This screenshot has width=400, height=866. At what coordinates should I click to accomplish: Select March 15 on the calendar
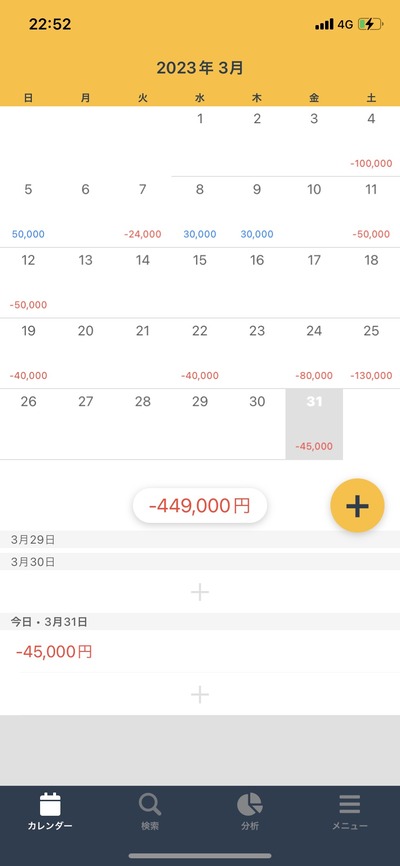tap(200, 283)
